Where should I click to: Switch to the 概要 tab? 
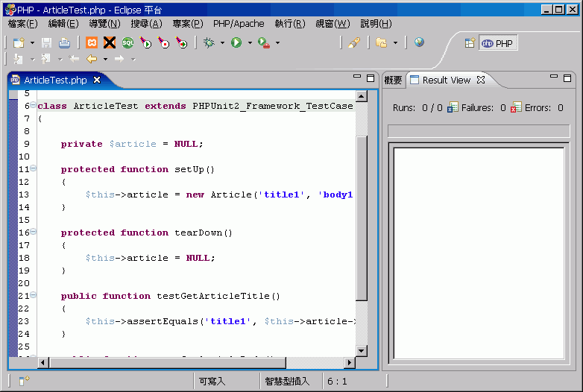pyautogui.click(x=394, y=80)
